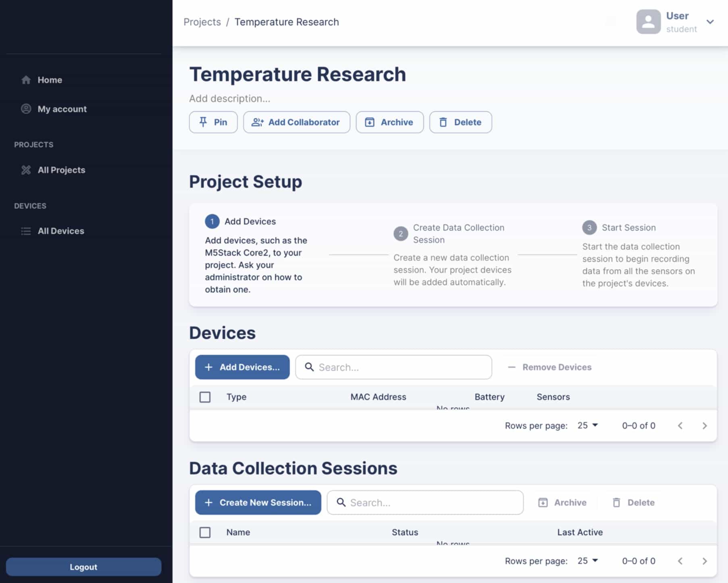Delete the project with the trash button

pyautogui.click(x=460, y=122)
